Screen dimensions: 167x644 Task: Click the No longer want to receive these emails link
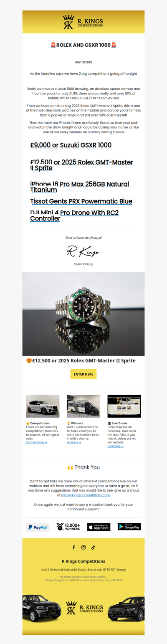[x=83, y=577]
